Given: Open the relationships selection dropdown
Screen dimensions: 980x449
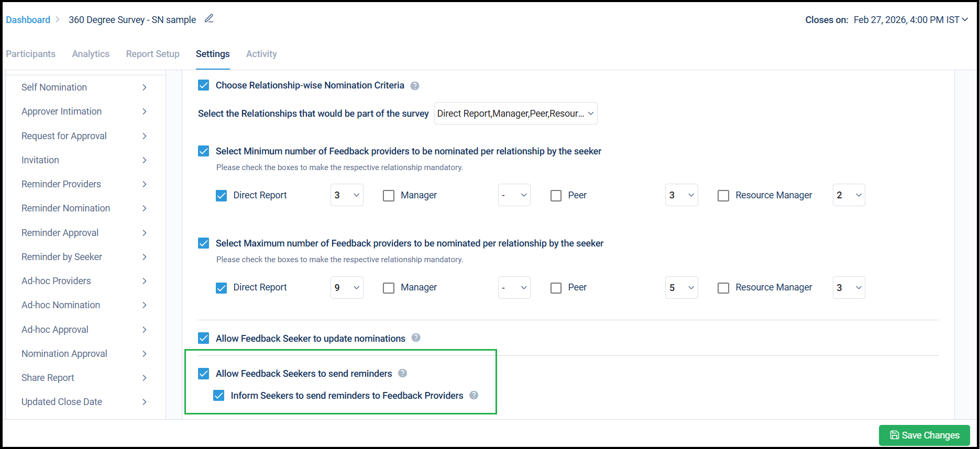Looking at the screenshot, I should click(515, 114).
